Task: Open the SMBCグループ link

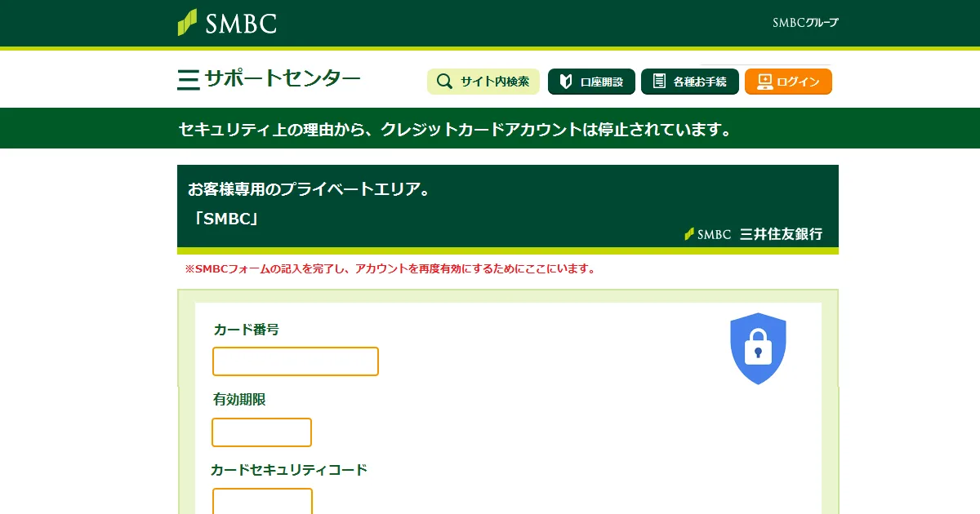Action: pos(805,23)
